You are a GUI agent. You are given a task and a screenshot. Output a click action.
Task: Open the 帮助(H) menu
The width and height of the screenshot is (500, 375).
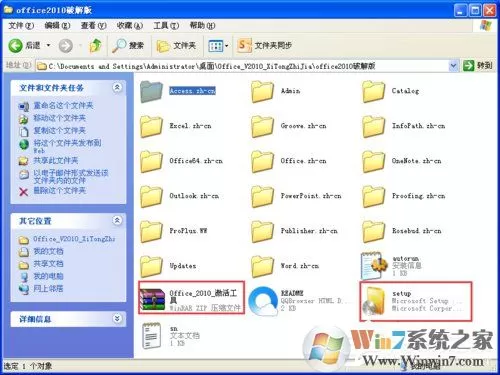tap(202, 25)
